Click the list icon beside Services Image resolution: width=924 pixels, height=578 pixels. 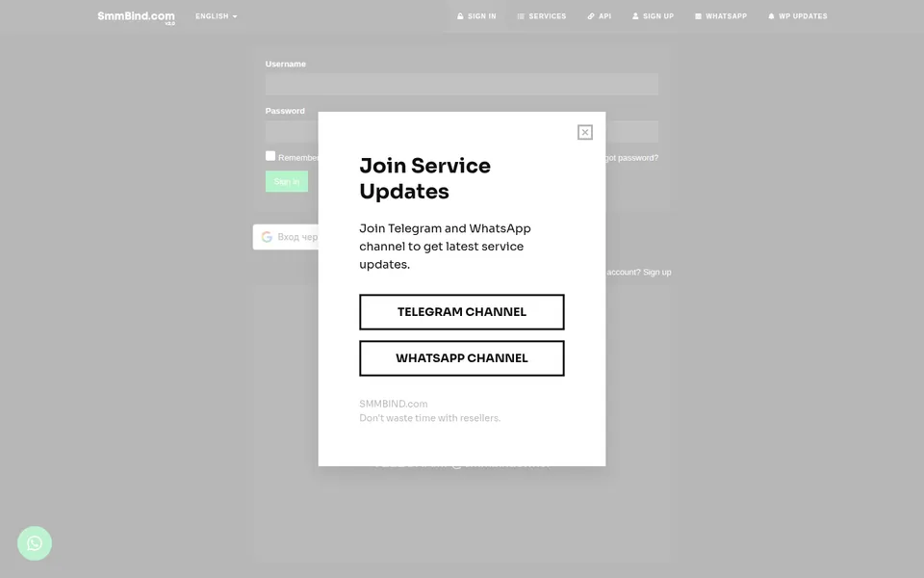[521, 16]
